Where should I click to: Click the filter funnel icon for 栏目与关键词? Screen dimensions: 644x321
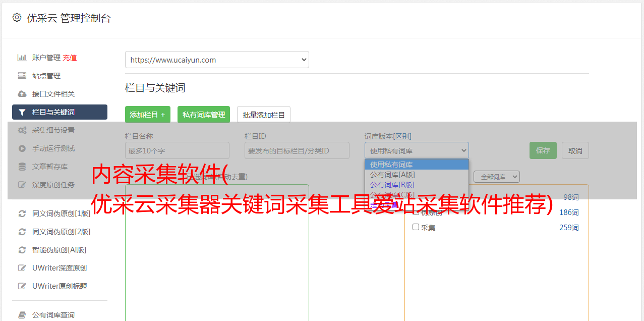coord(22,112)
